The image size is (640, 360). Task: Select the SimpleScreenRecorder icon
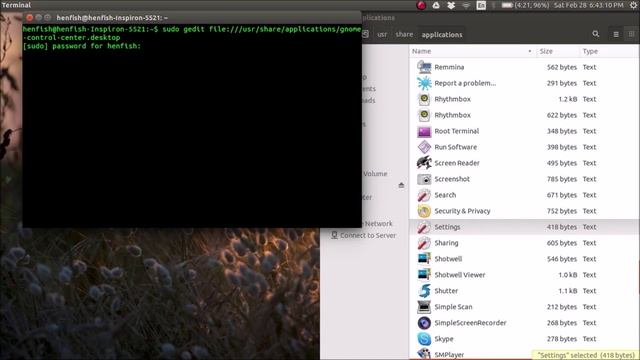tap(424, 323)
